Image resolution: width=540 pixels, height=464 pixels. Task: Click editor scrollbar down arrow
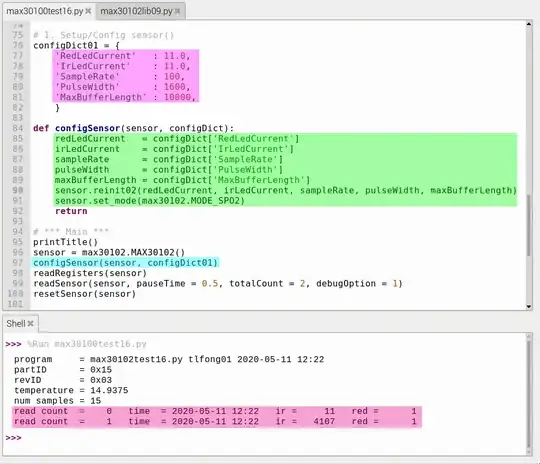click(x=529, y=307)
